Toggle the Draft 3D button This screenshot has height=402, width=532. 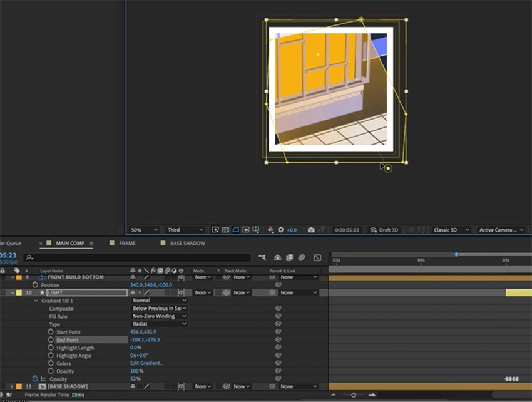point(384,230)
